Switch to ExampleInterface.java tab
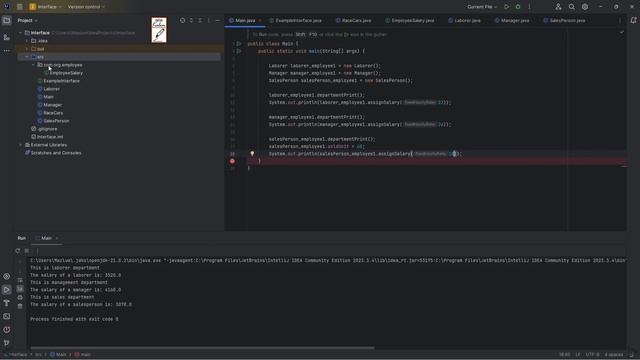This screenshot has height=360, width=640. (296, 20)
